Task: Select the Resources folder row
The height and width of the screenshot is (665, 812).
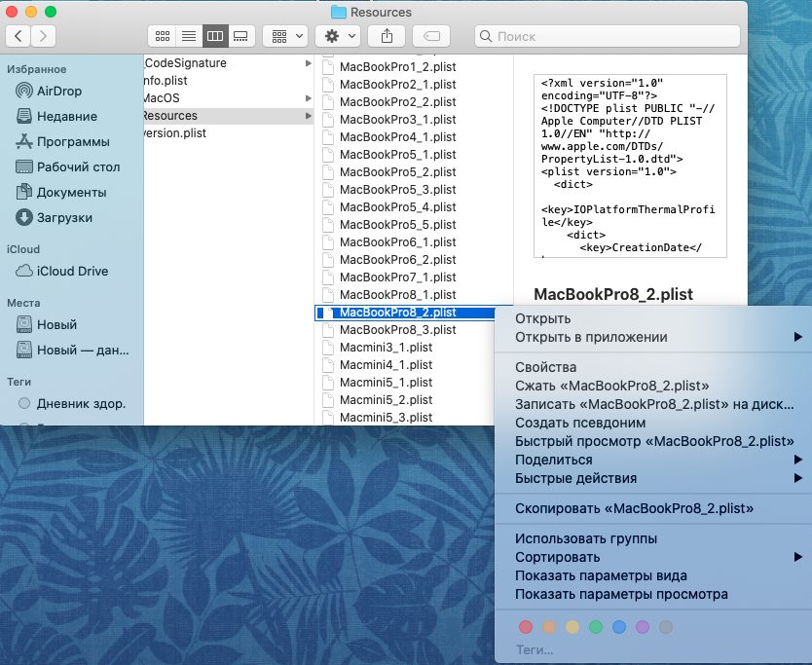Action: click(x=229, y=116)
